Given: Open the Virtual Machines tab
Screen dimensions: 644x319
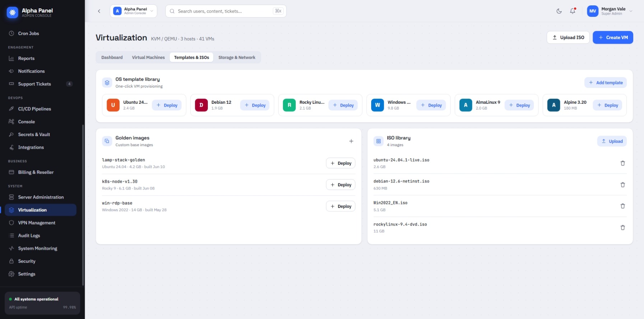Looking at the screenshot, I should [148, 57].
